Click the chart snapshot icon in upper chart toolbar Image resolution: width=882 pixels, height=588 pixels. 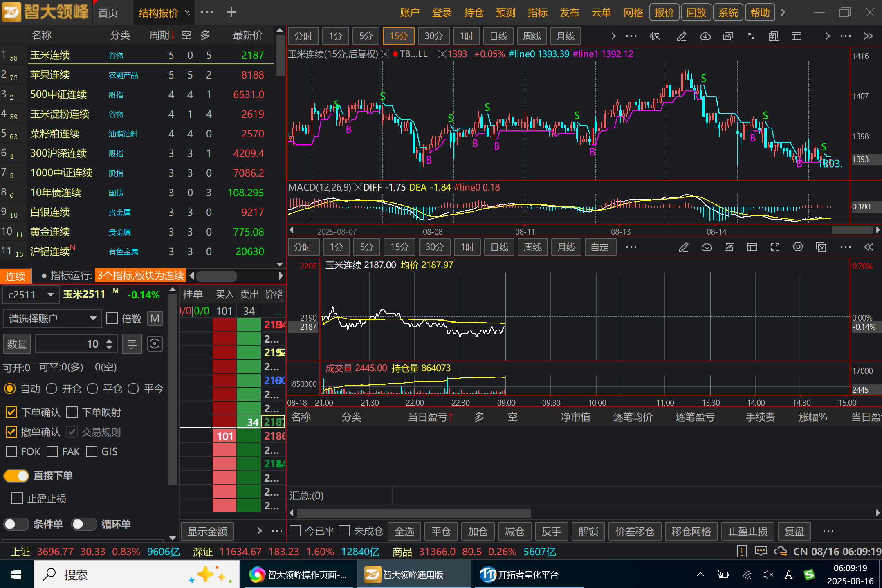728,36
